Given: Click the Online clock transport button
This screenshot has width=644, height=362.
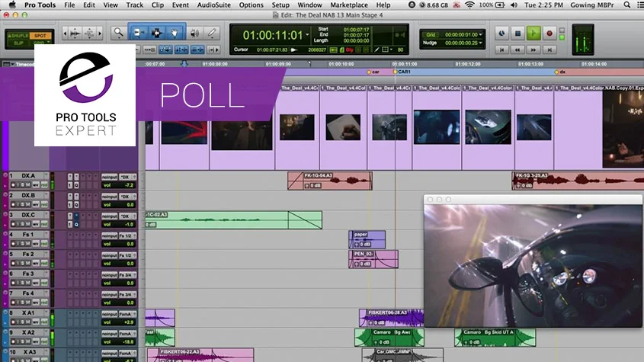Looking at the screenshot, I should 502,34.
